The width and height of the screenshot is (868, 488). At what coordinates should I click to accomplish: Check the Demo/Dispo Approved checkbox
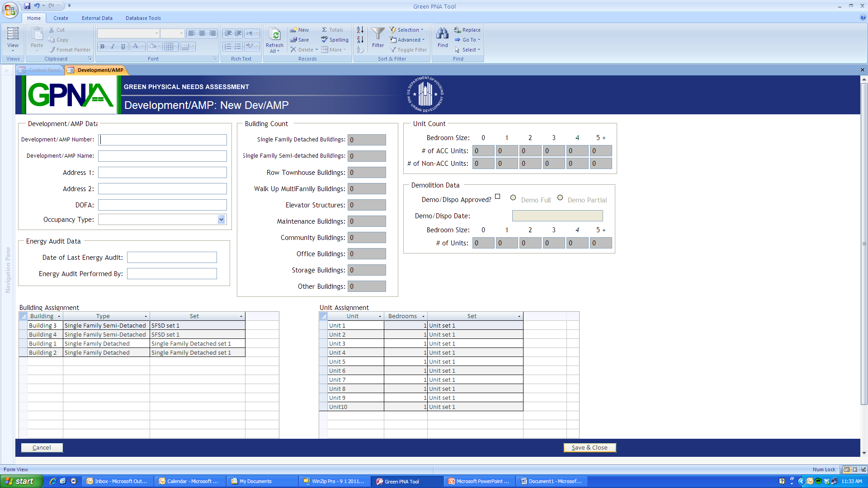tap(497, 197)
